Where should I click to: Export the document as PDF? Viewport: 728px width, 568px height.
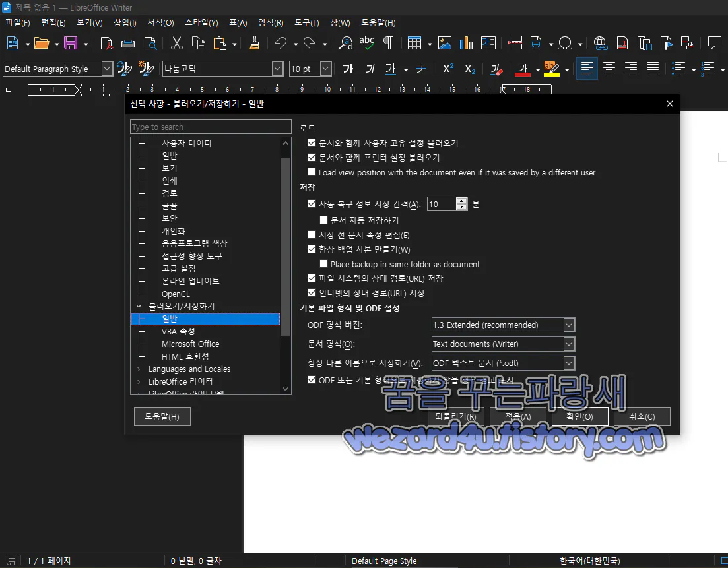106,43
